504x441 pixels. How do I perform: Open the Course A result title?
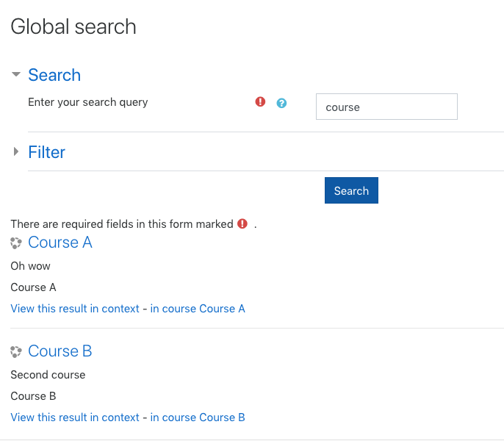pos(60,243)
